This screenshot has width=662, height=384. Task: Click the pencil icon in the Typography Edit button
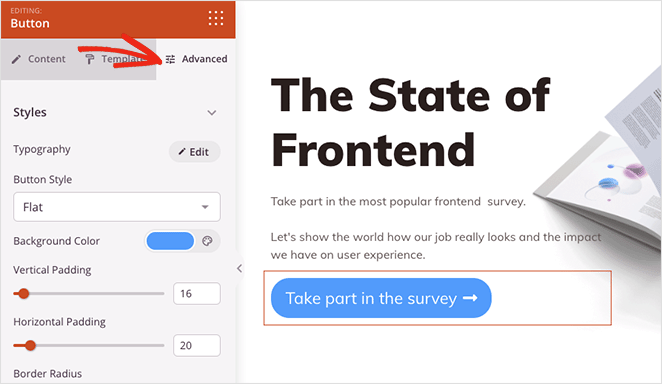[182, 151]
